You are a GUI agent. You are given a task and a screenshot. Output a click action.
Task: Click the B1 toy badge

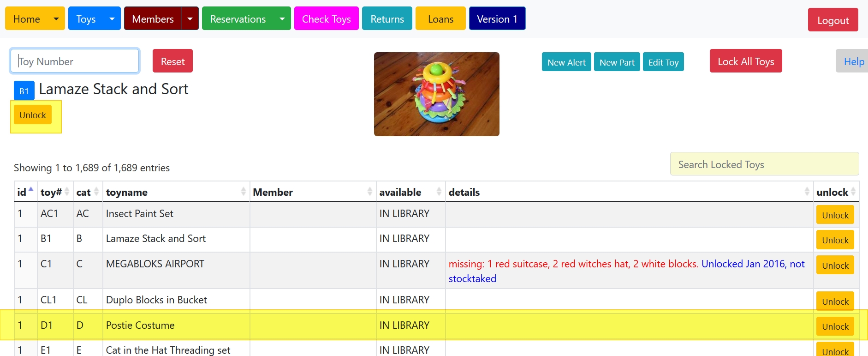click(24, 91)
